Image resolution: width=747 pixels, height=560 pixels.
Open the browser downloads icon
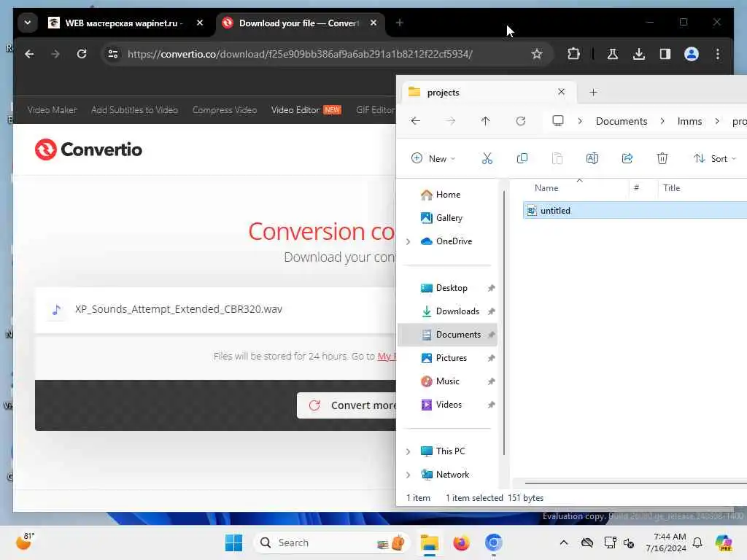[639, 54]
